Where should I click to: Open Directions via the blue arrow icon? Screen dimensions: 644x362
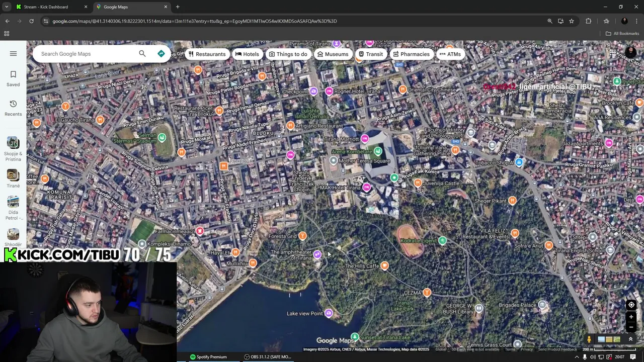tap(161, 54)
